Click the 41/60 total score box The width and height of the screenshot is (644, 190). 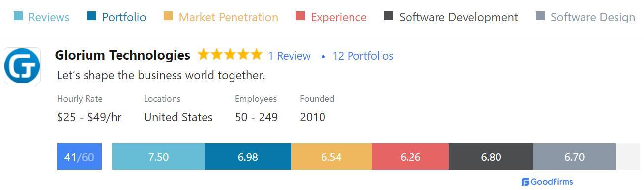tap(79, 157)
